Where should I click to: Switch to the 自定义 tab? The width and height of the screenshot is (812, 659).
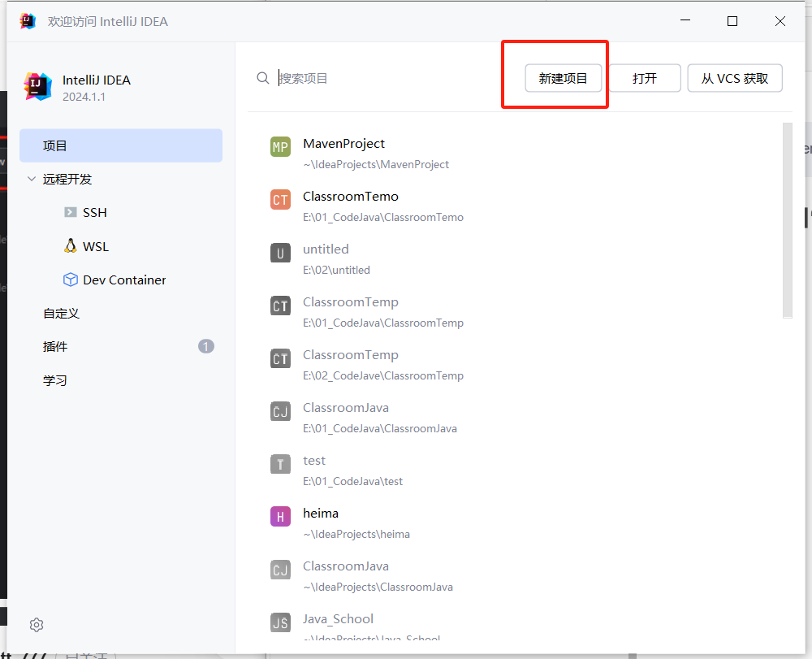61,314
